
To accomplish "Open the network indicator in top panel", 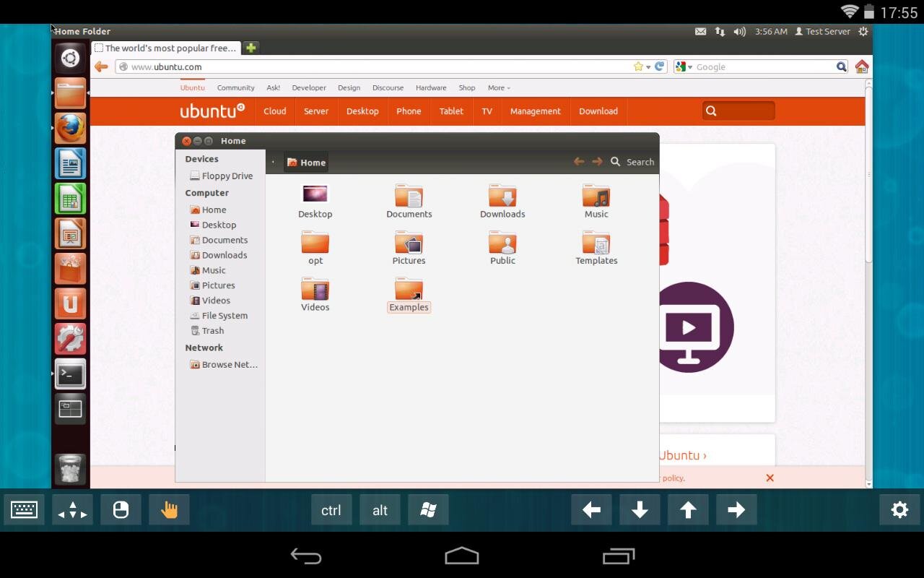I will (720, 32).
